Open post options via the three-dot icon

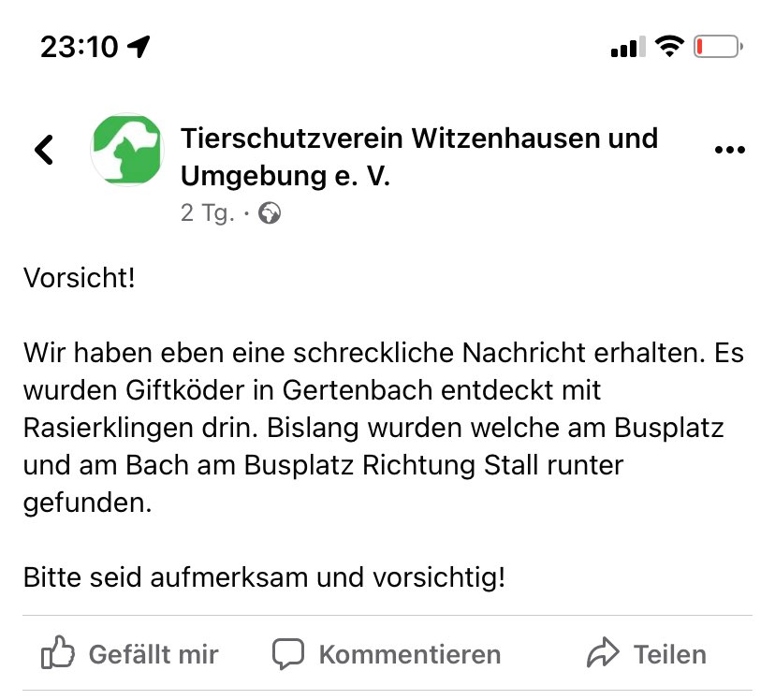click(729, 148)
